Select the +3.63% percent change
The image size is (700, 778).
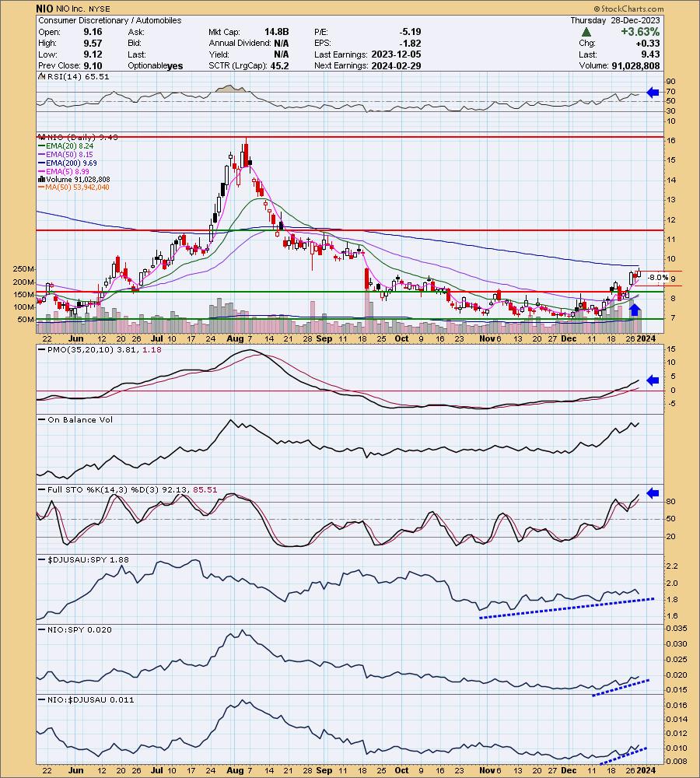tap(640, 32)
